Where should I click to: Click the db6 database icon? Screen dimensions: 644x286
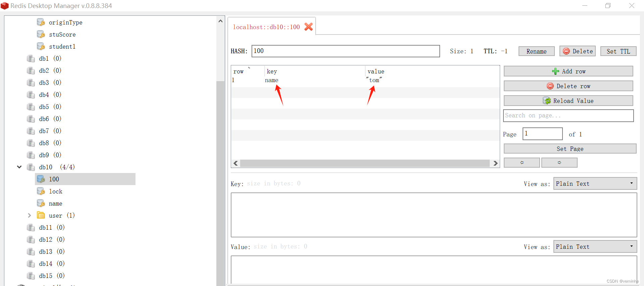(x=31, y=119)
